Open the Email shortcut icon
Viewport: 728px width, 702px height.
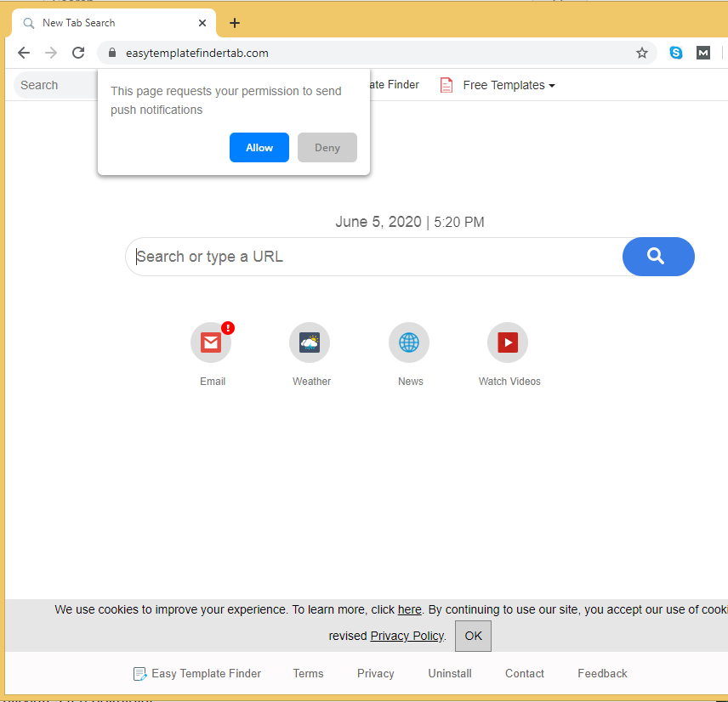click(x=211, y=343)
